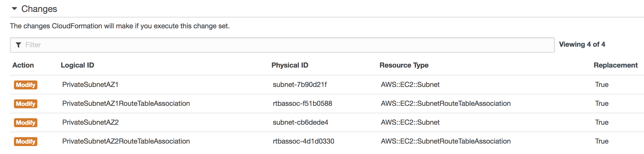
Task: Click the Changes section heading
Action: (x=39, y=9)
